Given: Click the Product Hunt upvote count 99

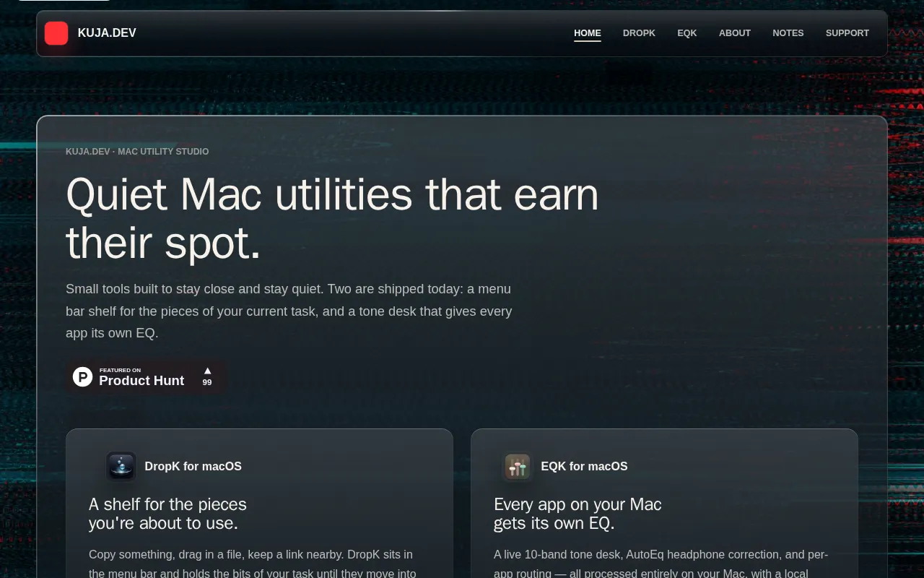Looking at the screenshot, I should pos(207,382).
